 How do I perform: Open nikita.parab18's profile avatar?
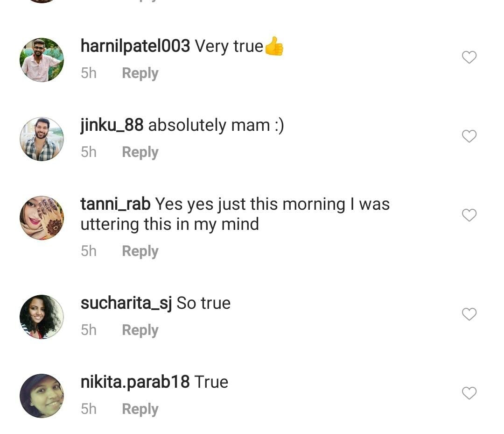pos(42,396)
